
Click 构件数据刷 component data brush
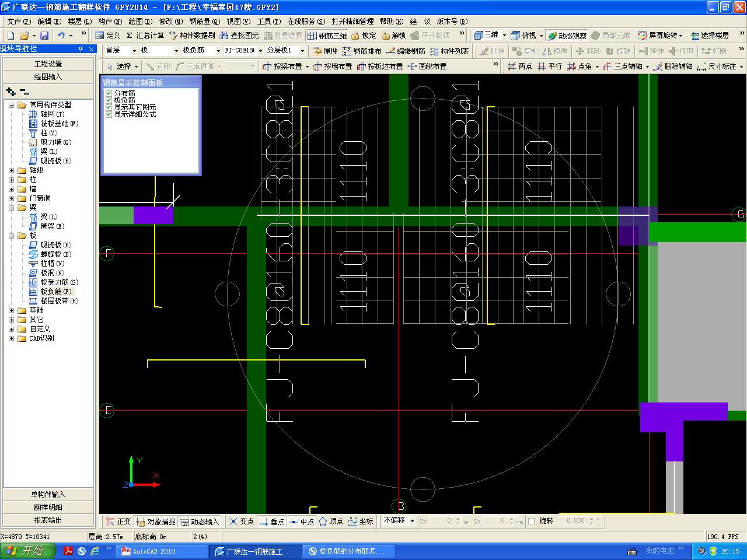192,36
